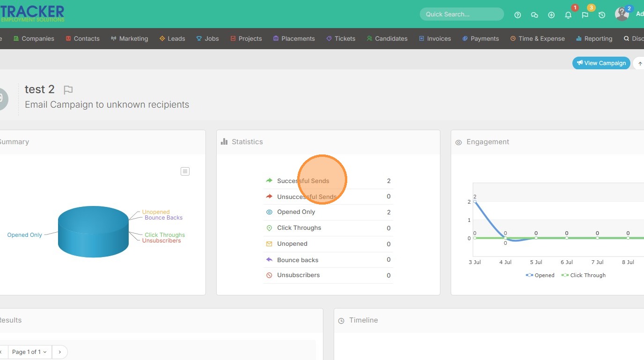
Task: Select the Unopened statistics row
Action: pyautogui.click(x=328, y=244)
